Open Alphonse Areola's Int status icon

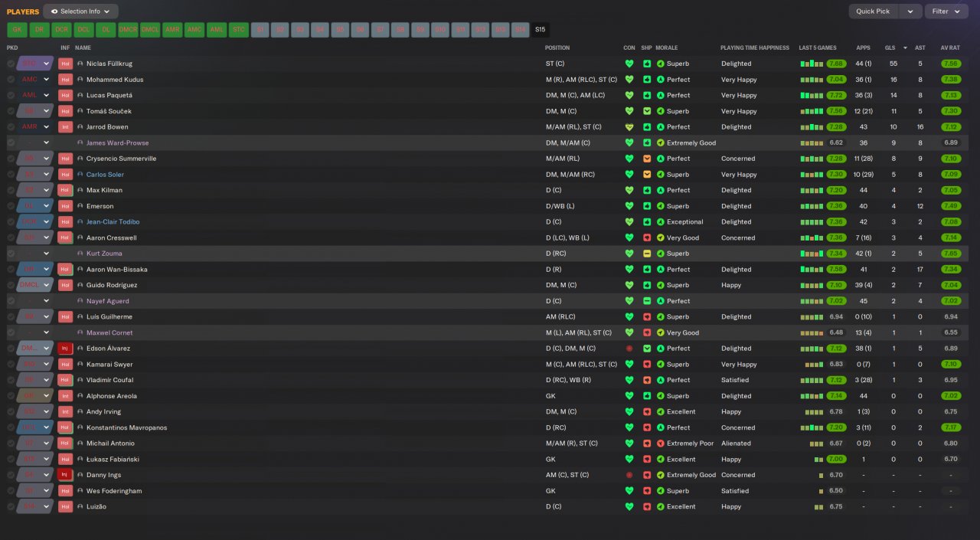tap(65, 396)
